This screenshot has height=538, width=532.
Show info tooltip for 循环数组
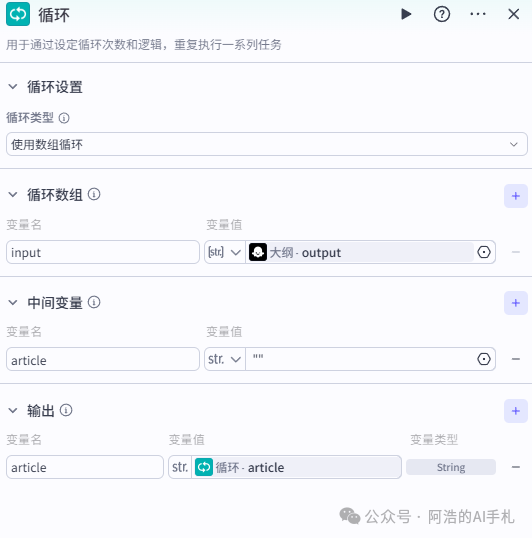pyautogui.click(x=94, y=194)
